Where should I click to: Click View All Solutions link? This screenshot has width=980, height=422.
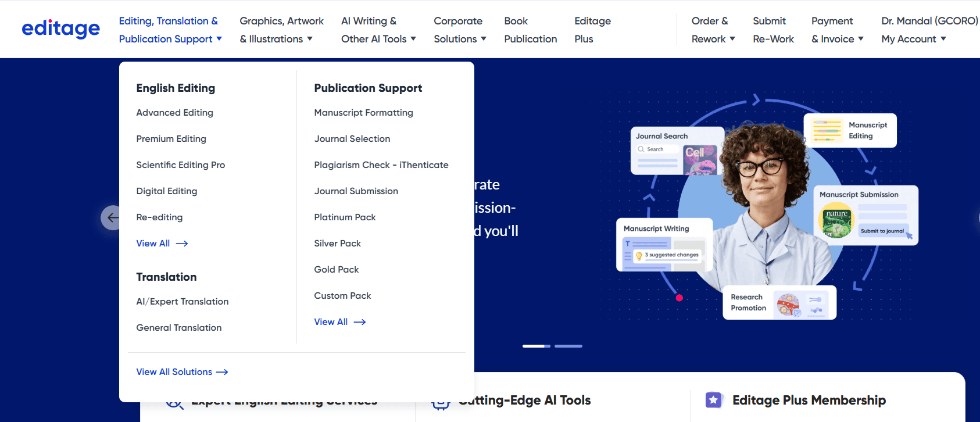(x=183, y=372)
